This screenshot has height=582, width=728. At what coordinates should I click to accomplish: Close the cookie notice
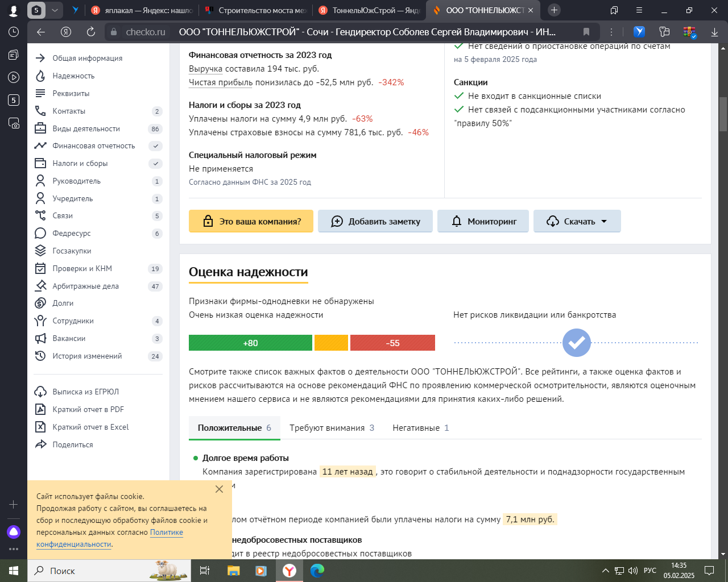(x=220, y=489)
